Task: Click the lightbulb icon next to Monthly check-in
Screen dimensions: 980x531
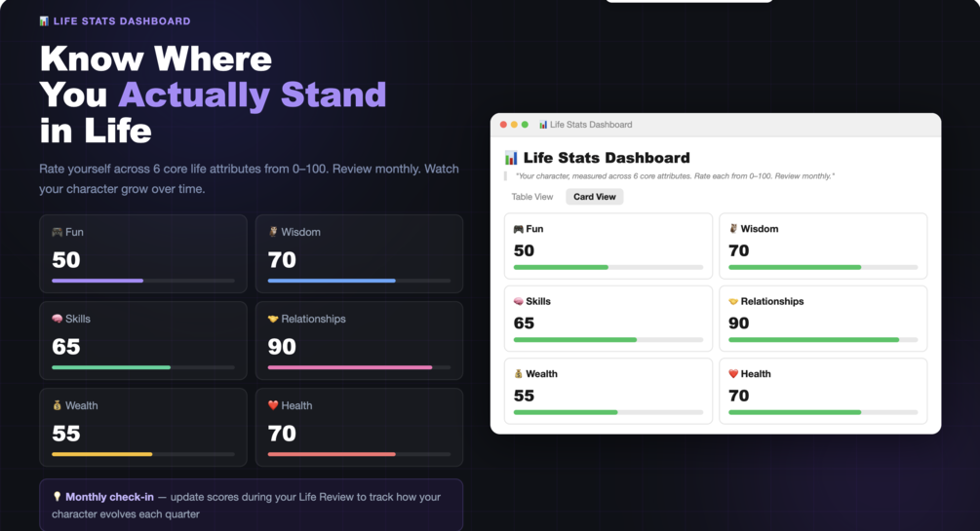Action: pyautogui.click(x=57, y=497)
